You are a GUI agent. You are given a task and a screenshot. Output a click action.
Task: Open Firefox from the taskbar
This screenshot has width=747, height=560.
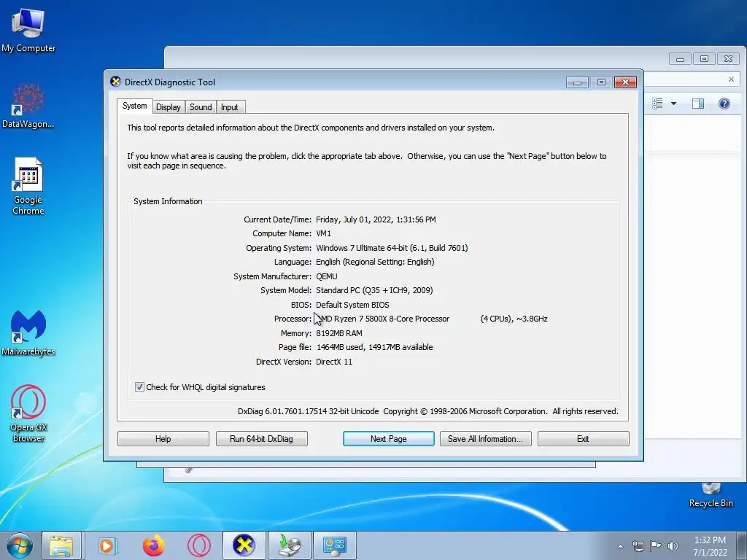(x=153, y=545)
